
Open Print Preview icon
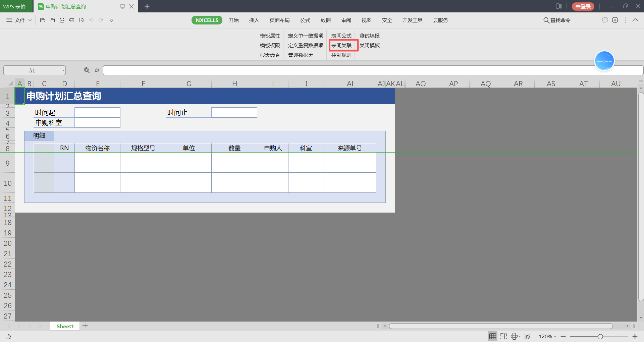pos(82,20)
